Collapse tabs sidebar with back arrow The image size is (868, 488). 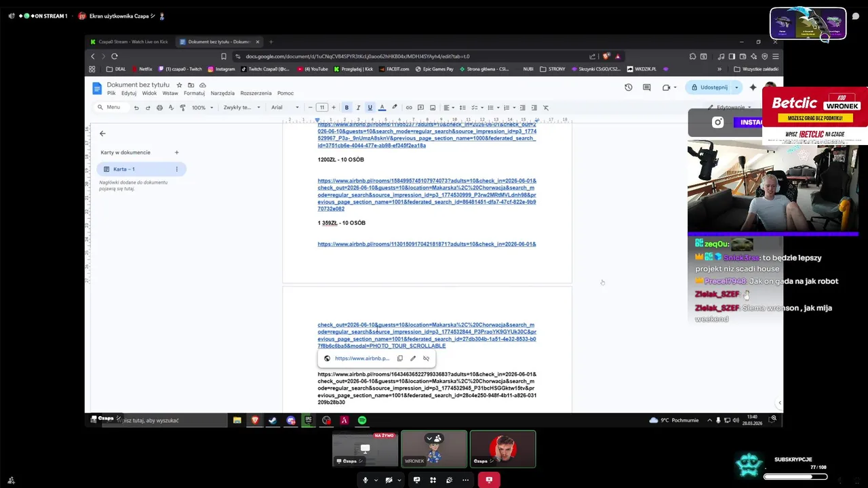coord(102,134)
